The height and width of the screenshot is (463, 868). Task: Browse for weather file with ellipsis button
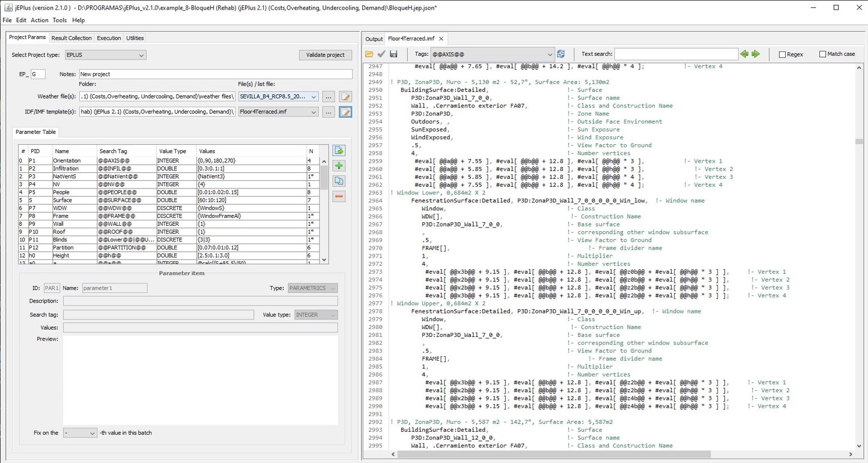(328, 97)
